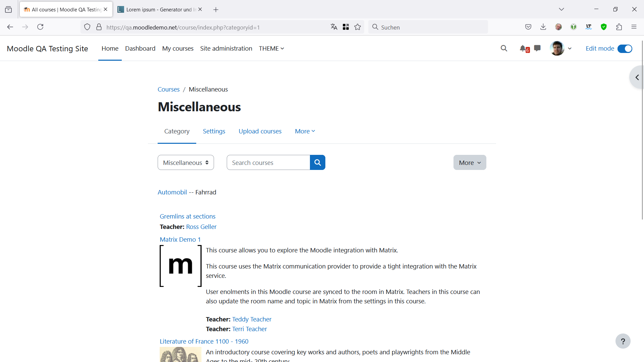Click the LanguageTool LT extension icon
Screen dimensions: 644x362
coord(589,27)
